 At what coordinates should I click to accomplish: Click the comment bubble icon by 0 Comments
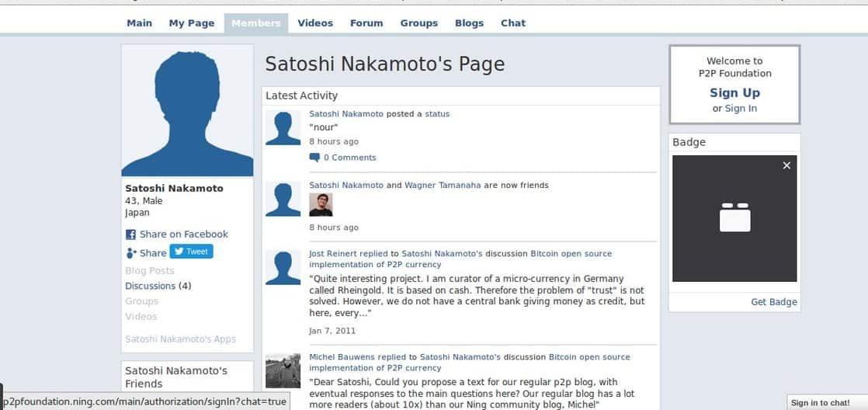pos(314,158)
